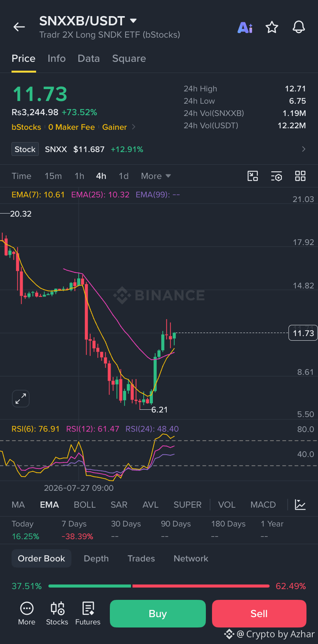Expand the More timeframes dropdown
318x644 pixels.
[156, 176]
